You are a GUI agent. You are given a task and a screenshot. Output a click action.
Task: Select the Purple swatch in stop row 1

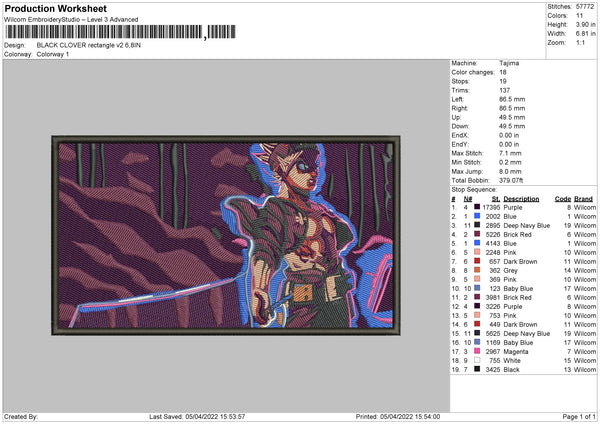(x=477, y=207)
